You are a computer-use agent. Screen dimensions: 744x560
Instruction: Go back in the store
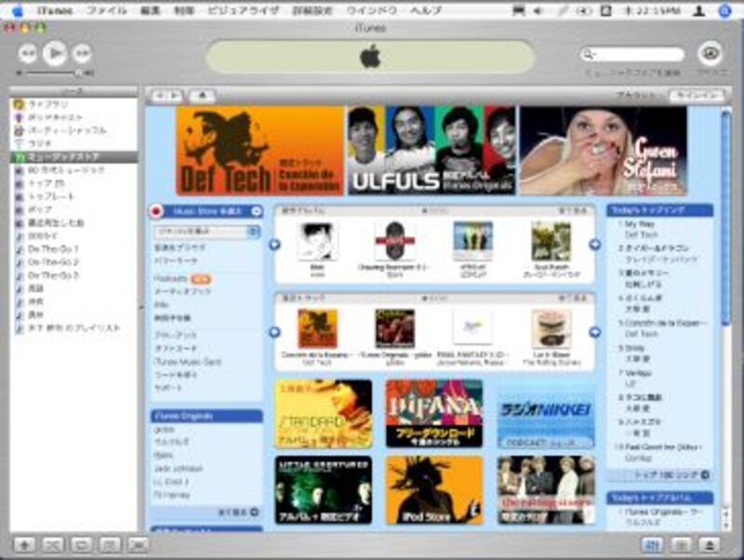pyautogui.click(x=161, y=96)
